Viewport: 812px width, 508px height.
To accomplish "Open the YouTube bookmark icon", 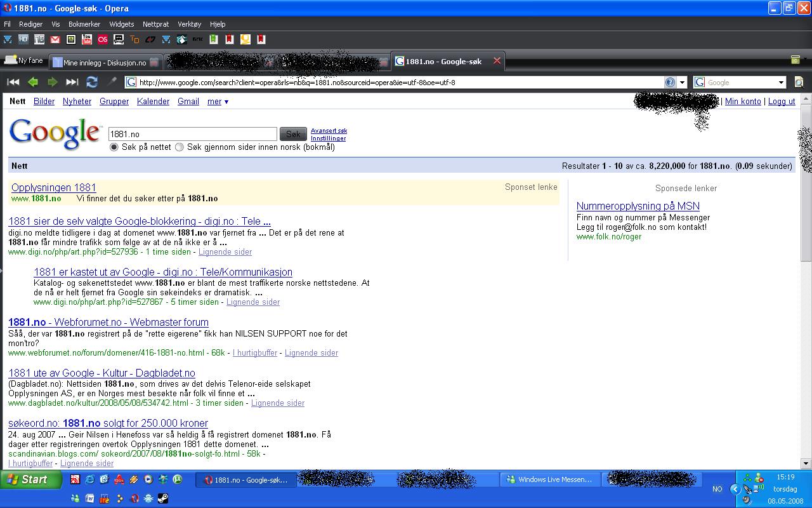I will [x=87, y=39].
